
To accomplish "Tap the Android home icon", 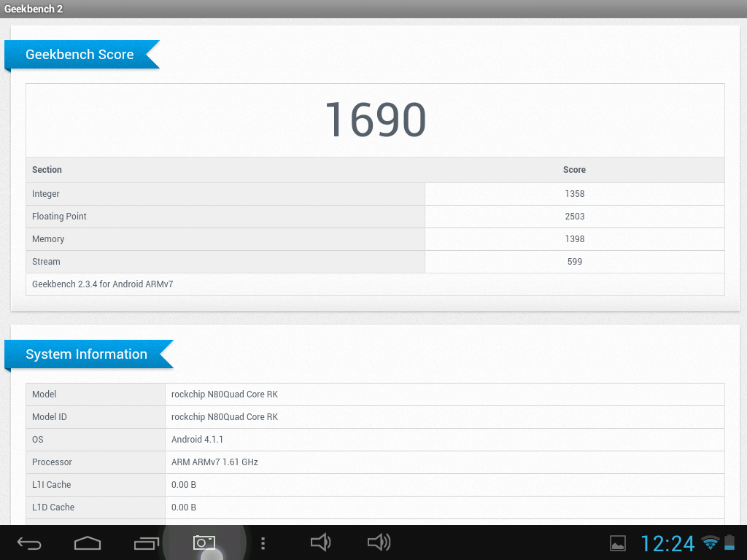I will (x=88, y=542).
